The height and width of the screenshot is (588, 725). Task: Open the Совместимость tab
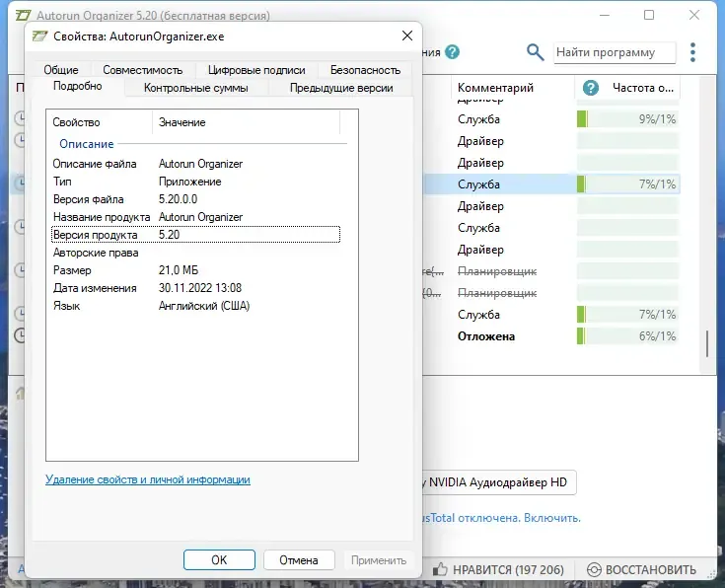pyautogui.click(x=142, y=70)
